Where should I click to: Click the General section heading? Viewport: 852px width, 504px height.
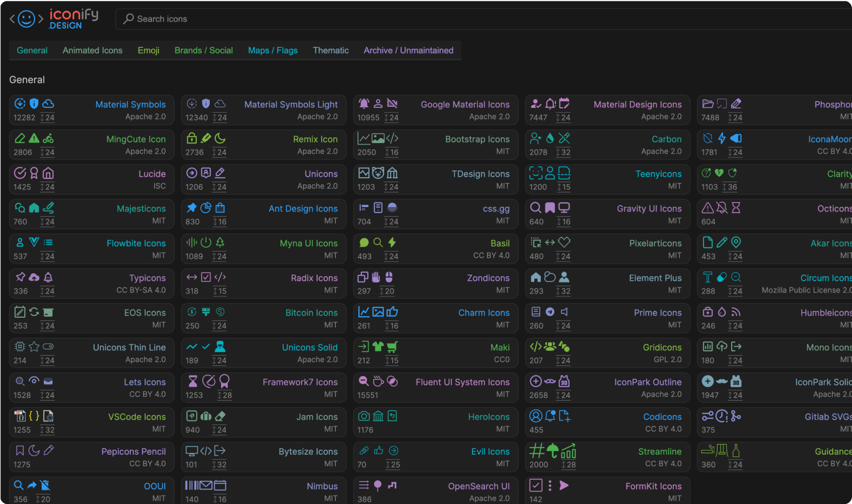pyautogui.click(x=27, y=80)
